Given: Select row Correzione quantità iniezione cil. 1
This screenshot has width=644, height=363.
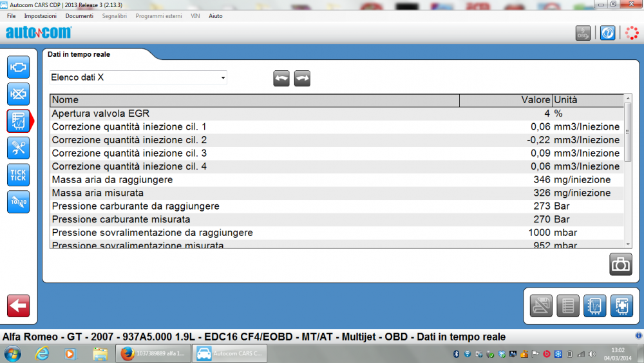Looking at the screenshot, I should click(x=337, y=126).
